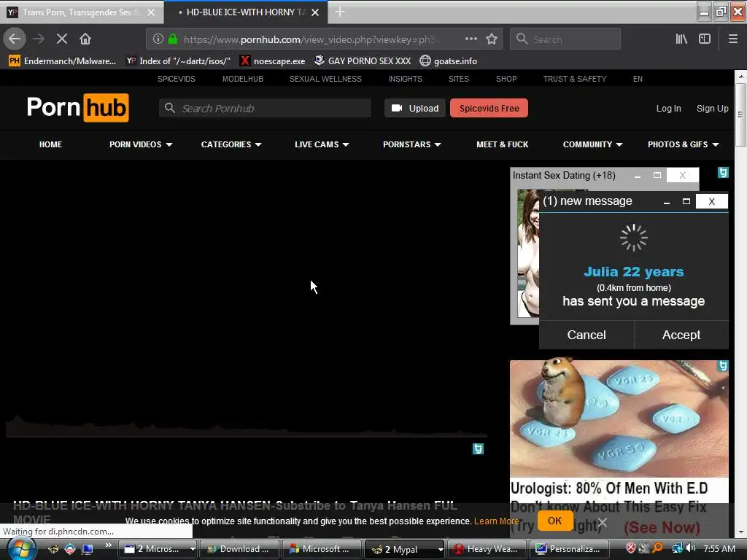Select the HOME navigation item
Screen dimensions: 747x560
tap(50, 144)
